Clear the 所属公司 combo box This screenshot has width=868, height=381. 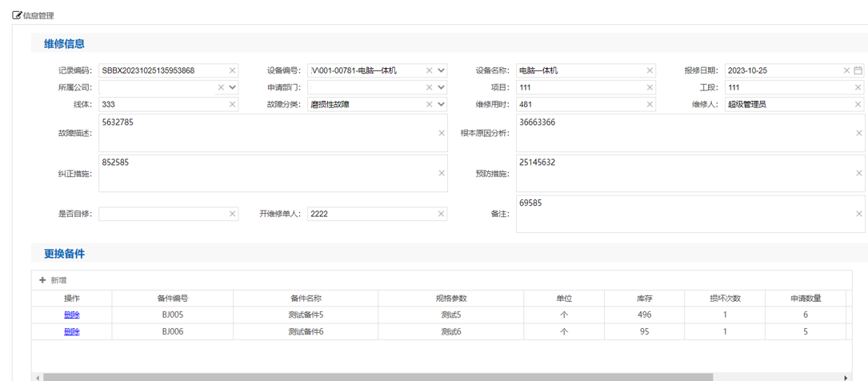click(221, 87)
